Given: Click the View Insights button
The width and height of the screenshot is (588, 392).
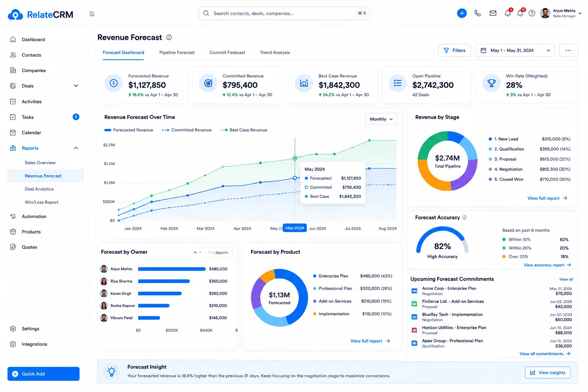Looking at the screenshot, I should (547, 372).
